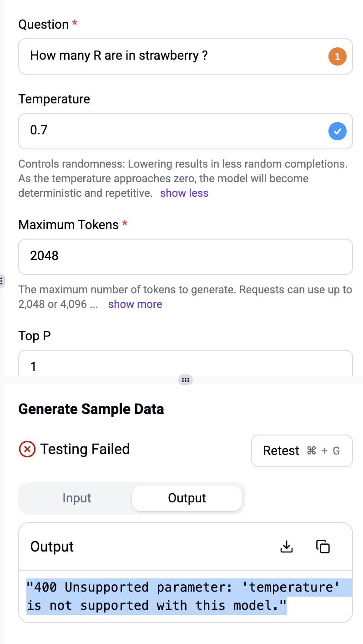Screen dimensions: 363x644
Task: Expand Maximum Tokens description with show more
Action: point(135,304)
